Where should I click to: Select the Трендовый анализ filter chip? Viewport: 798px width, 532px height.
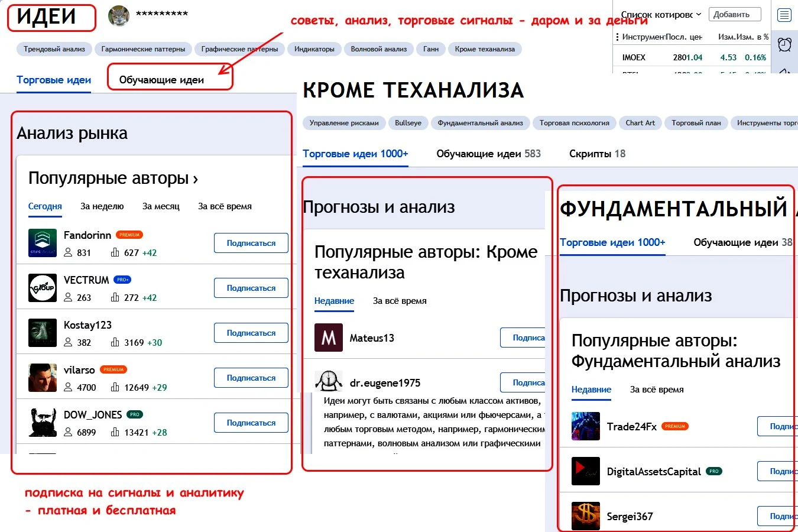pyautogui.click(x=54, y=49)
